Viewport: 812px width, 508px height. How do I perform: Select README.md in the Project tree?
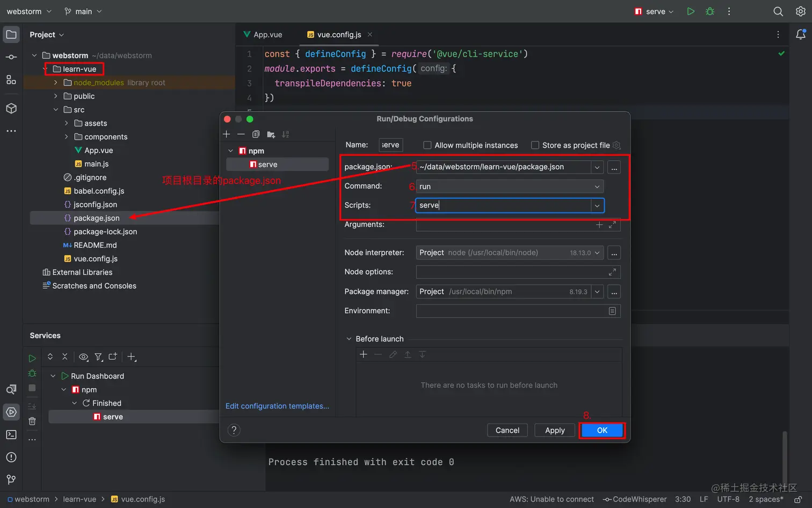point(95,245)
